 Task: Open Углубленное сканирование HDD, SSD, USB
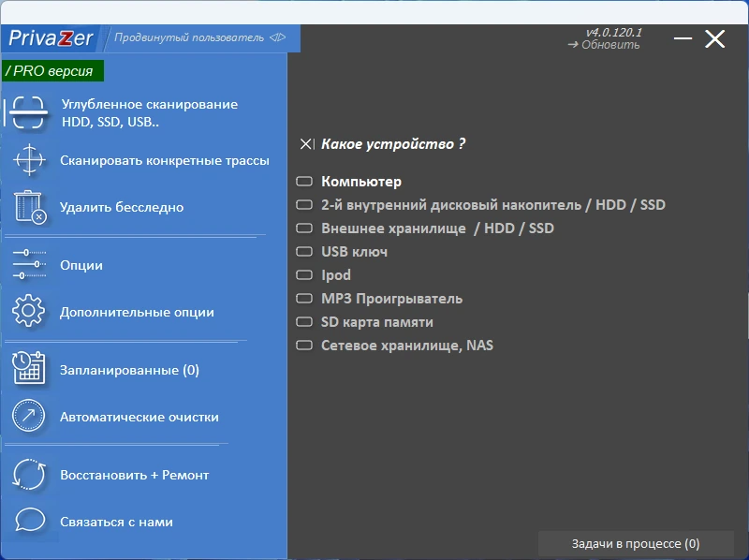point(150,113)
